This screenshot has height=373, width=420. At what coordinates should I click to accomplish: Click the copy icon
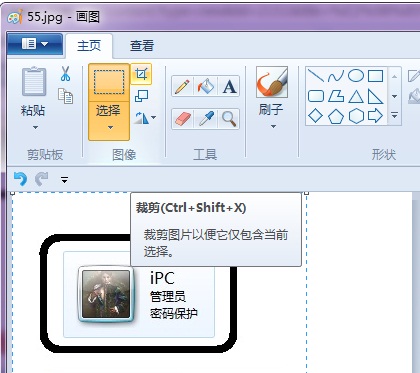pos(65,96)
